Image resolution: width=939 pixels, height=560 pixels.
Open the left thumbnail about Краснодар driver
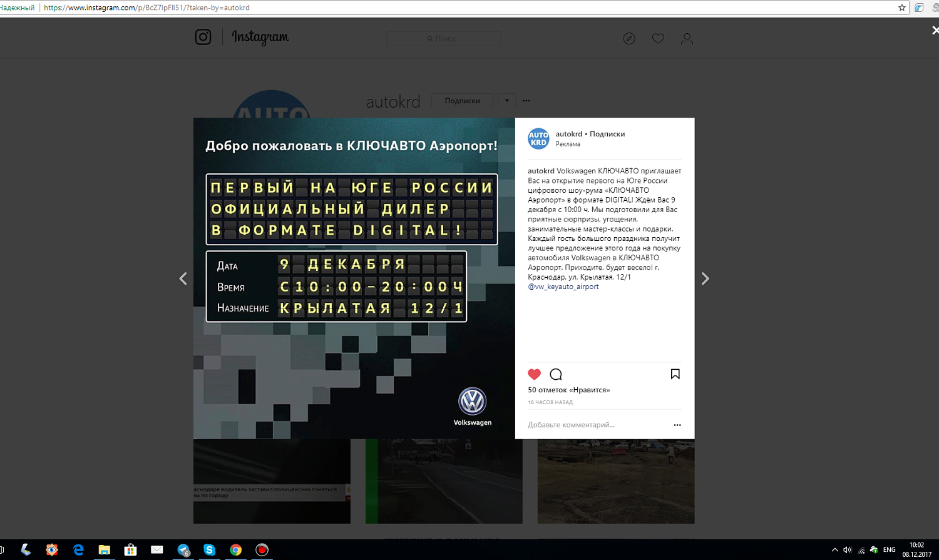(x=272, y=481)
